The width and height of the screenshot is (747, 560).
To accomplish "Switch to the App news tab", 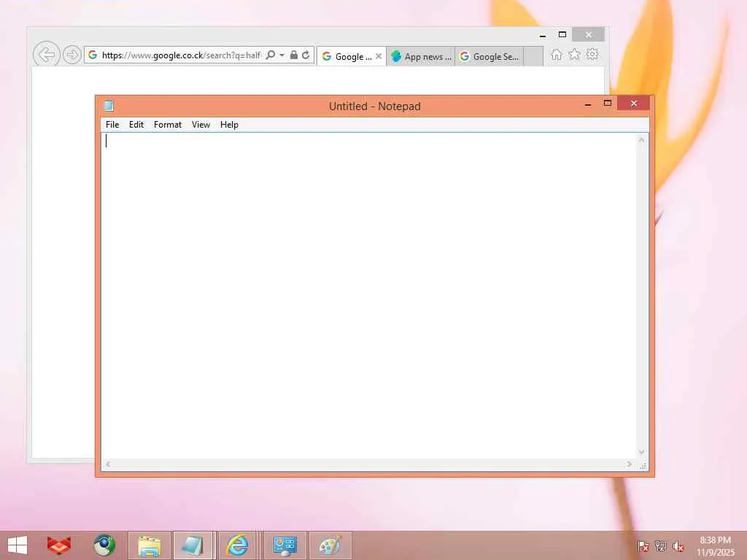I will tap(421, 57).
